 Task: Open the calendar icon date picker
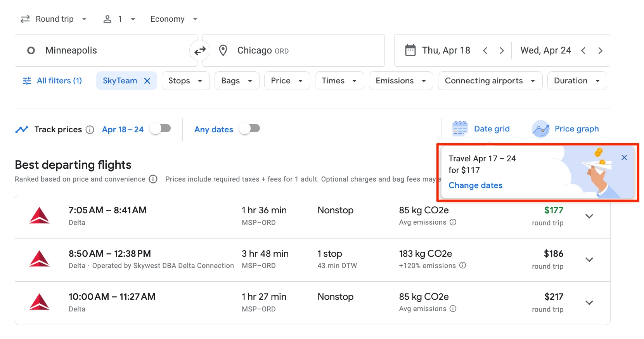410,50
